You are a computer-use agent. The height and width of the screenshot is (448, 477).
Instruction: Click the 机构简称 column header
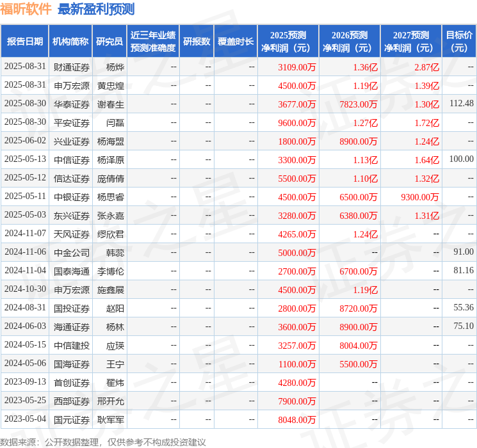pyautogui.click(x=70, y=42)
